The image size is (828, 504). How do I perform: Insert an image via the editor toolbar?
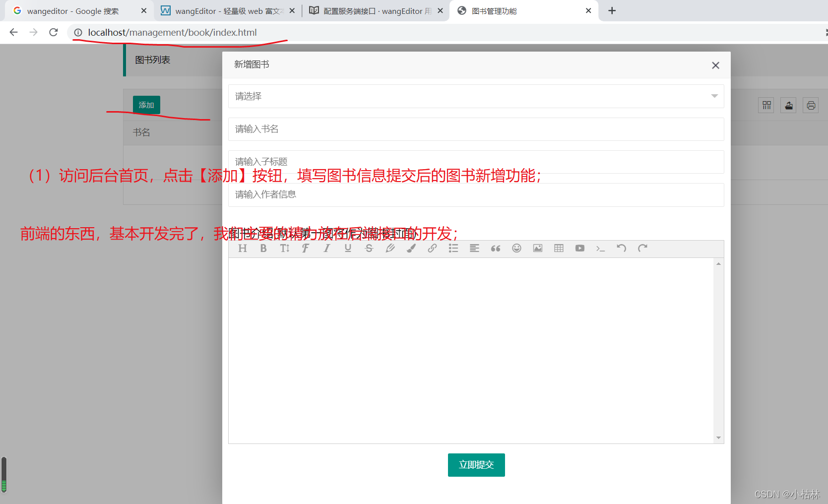point(537,248)
